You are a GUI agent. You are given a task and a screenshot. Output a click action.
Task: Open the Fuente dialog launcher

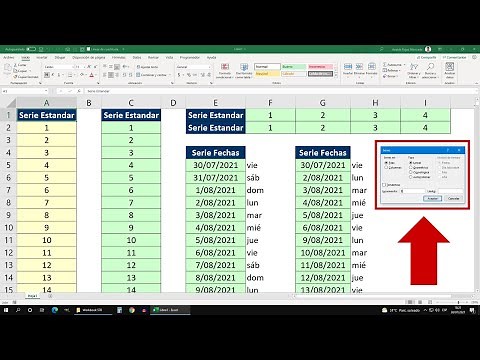[98, 83]
